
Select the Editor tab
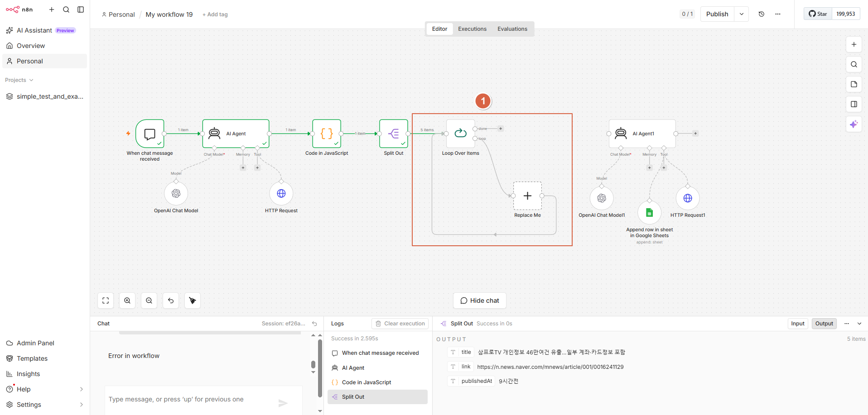point(439,29)
